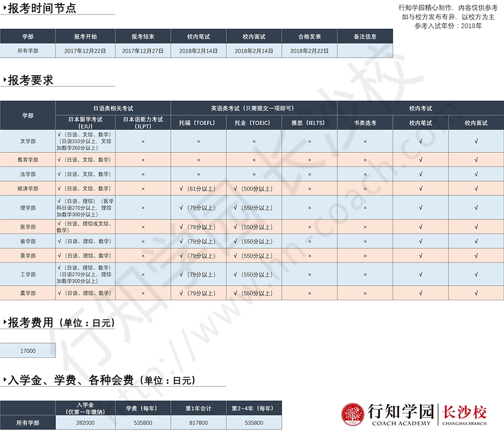Click the 医学部 row label
Image resolution: width=504 pixels, height=444 pixels.
(28, 227)
